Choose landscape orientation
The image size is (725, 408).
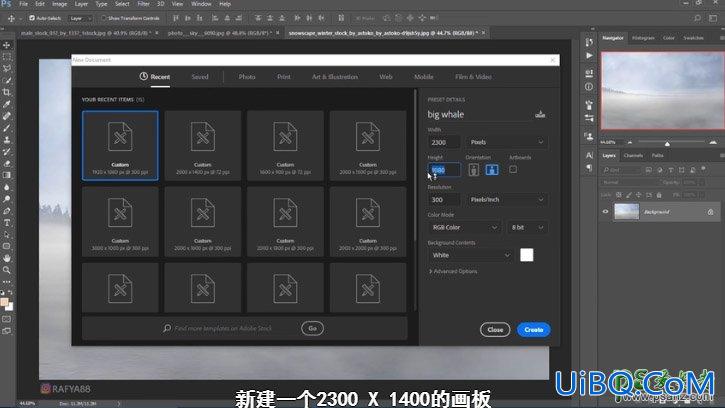point(492,170)
